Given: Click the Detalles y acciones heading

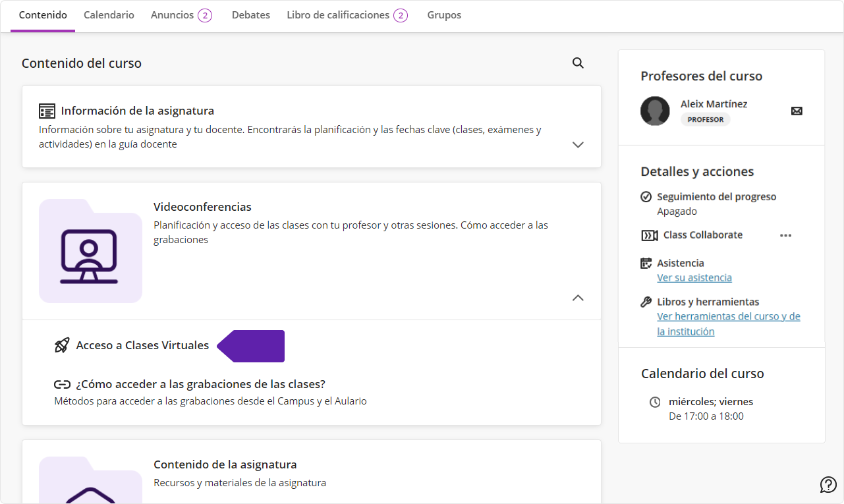Looking at the screenshot, I should click(697, 172).
